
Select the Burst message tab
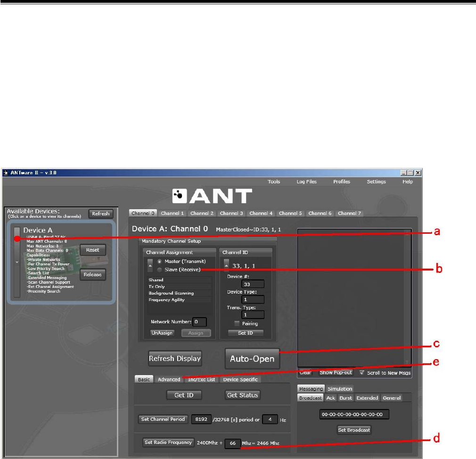point(345,398)
